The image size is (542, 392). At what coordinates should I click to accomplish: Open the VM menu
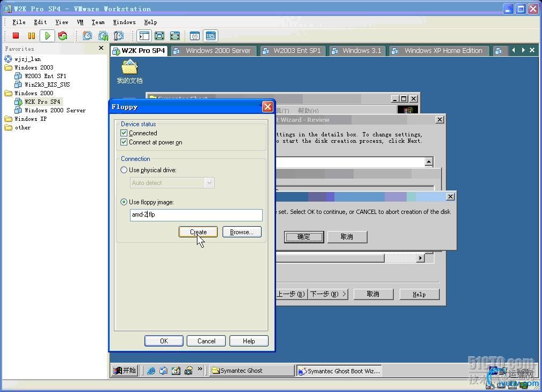coord(80,22)
